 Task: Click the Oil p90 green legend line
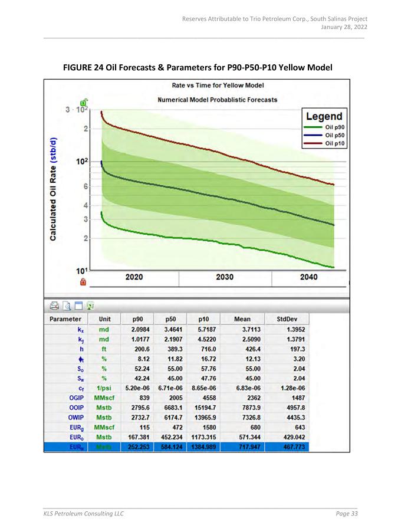[313, 127]
